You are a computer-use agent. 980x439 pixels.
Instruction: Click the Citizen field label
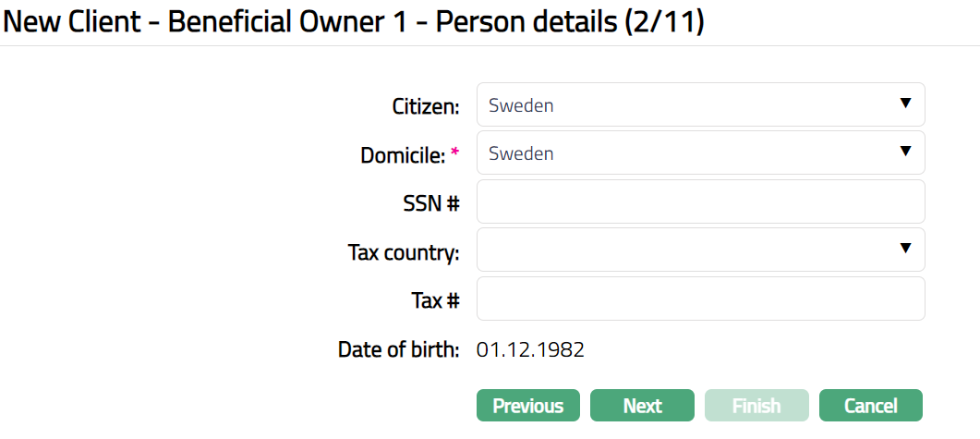[x=426, y=106]
